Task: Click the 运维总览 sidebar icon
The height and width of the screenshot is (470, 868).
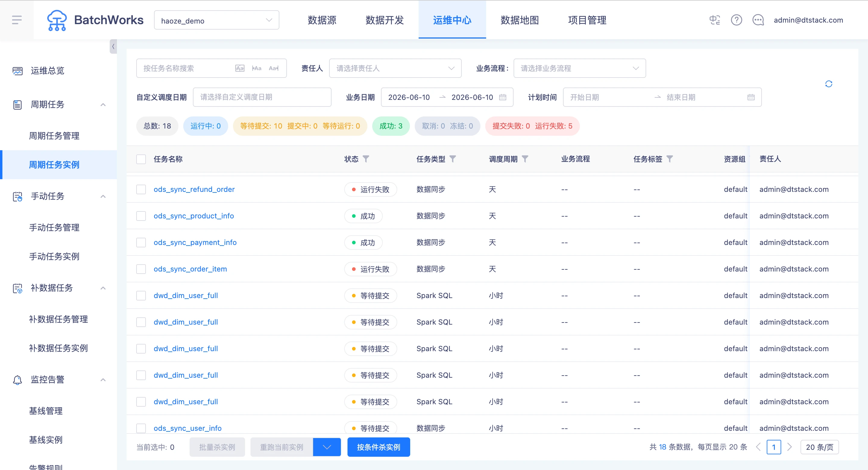Action: 17,71
